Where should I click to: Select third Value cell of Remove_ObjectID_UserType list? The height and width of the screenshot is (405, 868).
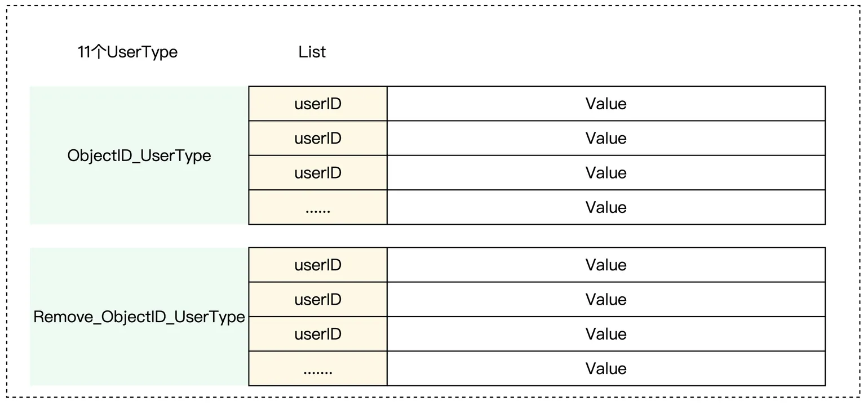click(x=606, y=334)
